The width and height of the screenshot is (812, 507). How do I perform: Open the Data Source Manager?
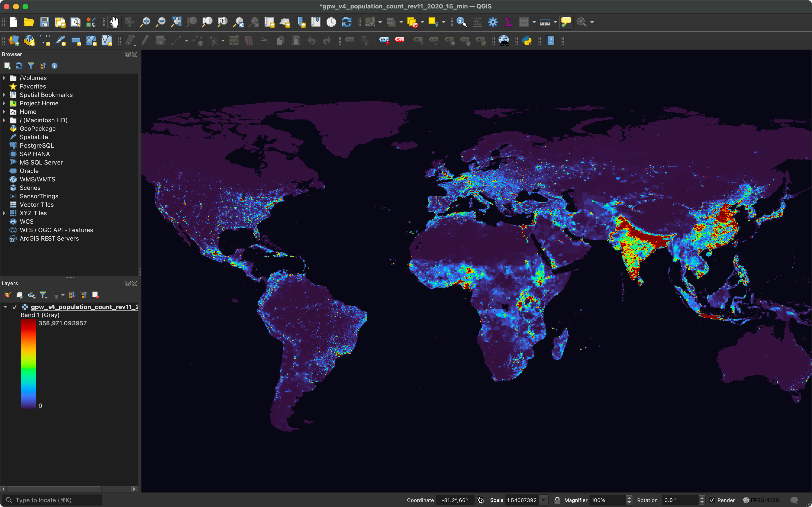pyautogui.click(x=13, y=40)
